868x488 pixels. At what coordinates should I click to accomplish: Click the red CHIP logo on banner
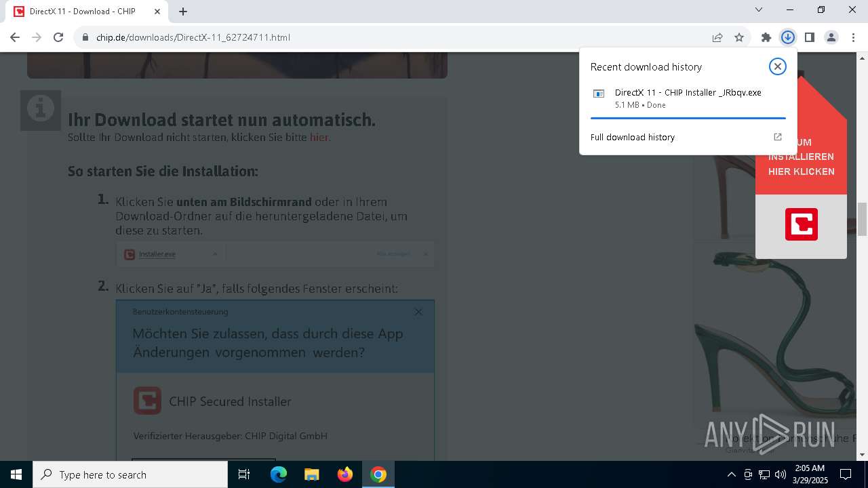coord(802,224)
